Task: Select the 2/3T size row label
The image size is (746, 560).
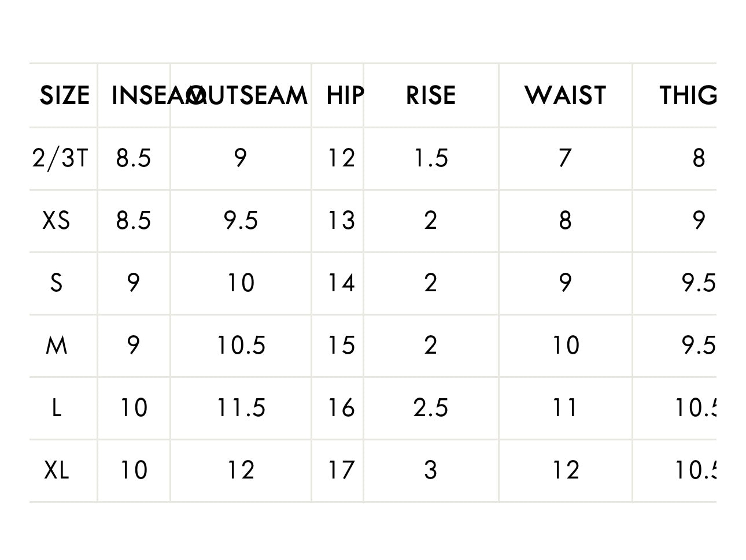Action: [60, 158]
